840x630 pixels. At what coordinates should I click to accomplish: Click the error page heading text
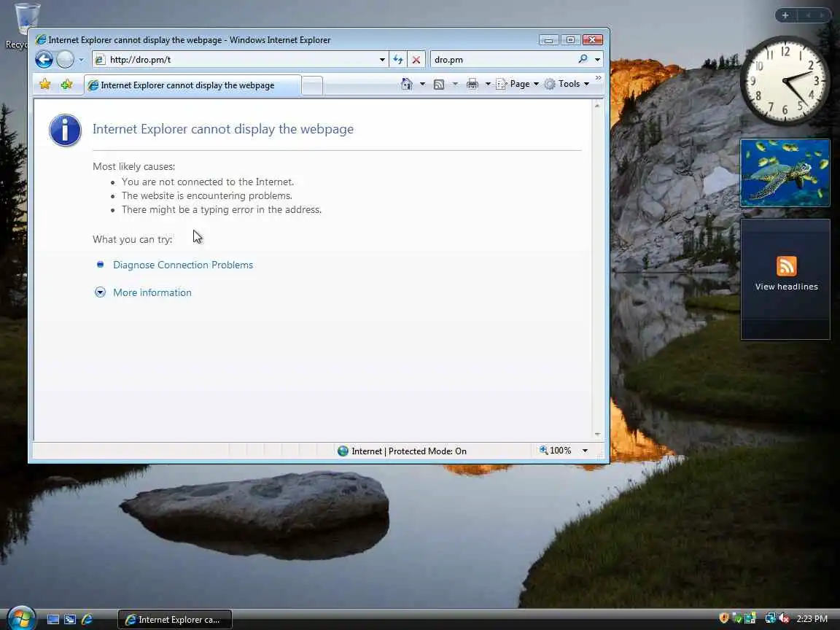click(223, 129)
